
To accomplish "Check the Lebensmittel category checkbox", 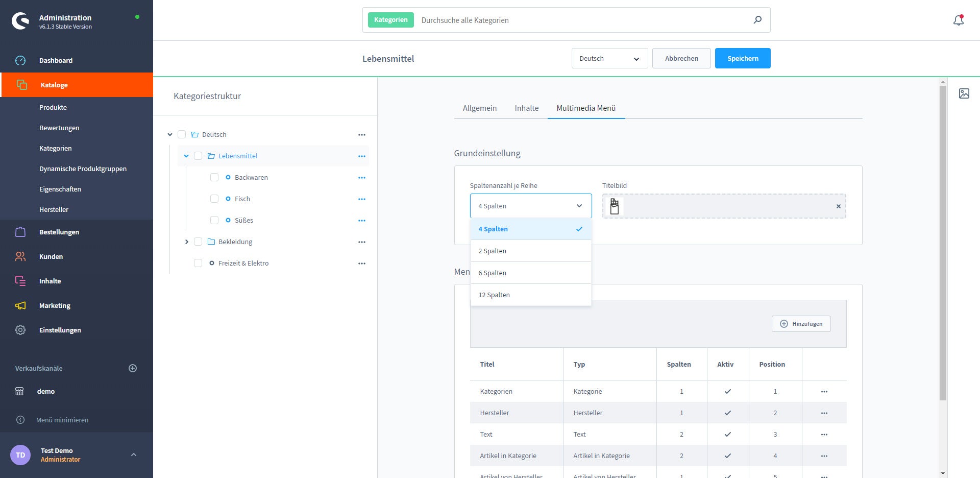I will (x=198, y=156).
